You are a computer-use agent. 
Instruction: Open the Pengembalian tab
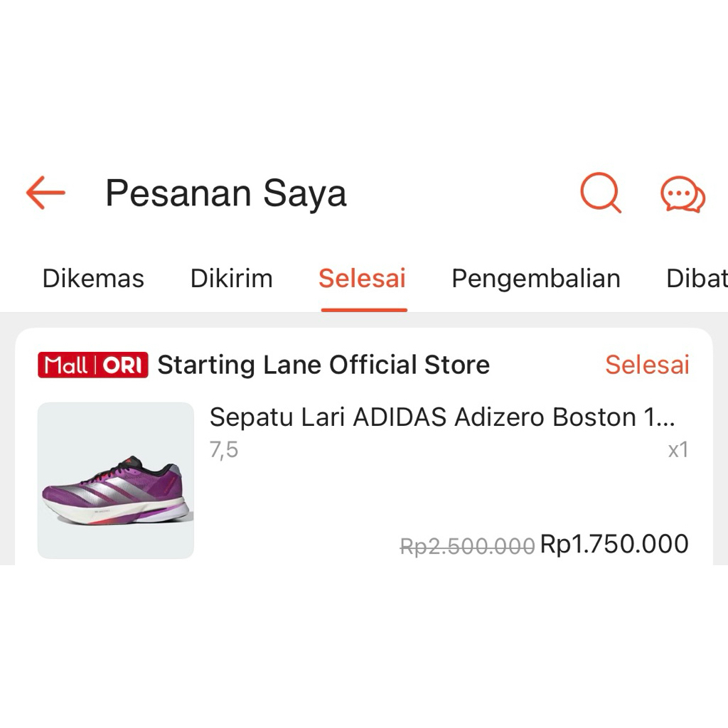tap(535, 278)
